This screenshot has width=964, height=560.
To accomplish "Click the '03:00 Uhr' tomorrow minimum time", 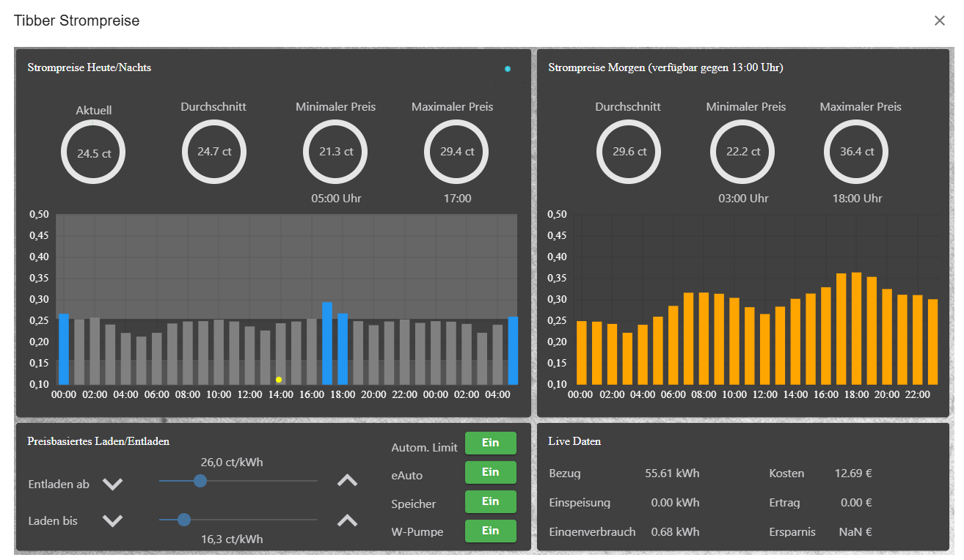I will click(742, 199).
